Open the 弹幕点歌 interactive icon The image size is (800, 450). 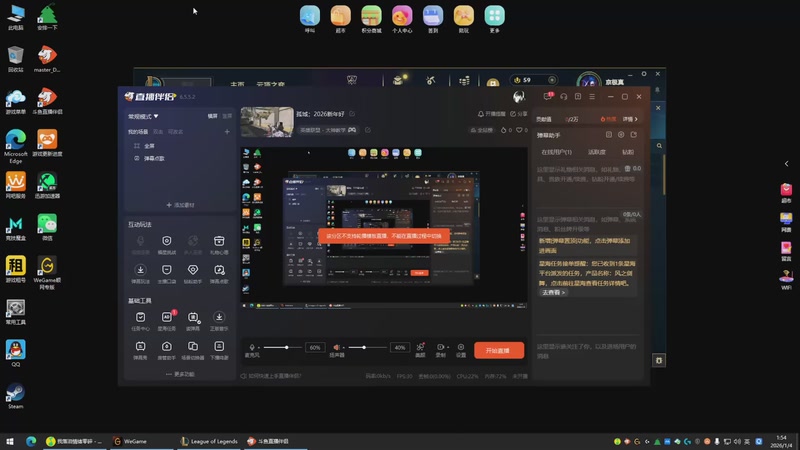(219, 273)
